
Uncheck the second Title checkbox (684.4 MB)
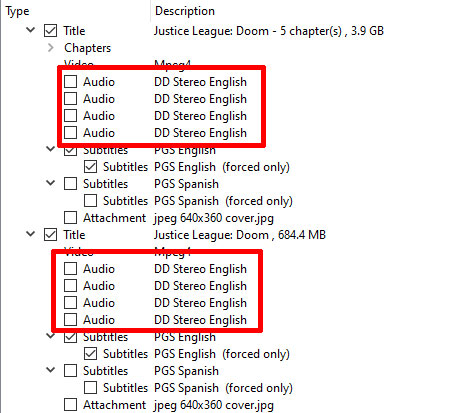tap(50, 235)
